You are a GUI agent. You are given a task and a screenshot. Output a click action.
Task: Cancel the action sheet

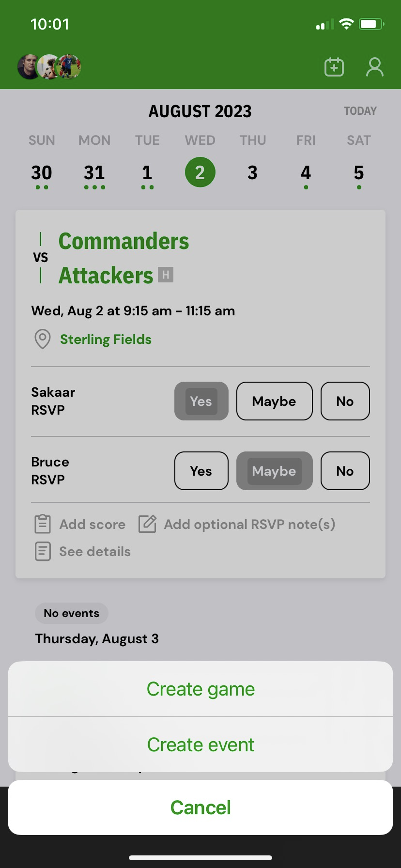click(200, 807)
